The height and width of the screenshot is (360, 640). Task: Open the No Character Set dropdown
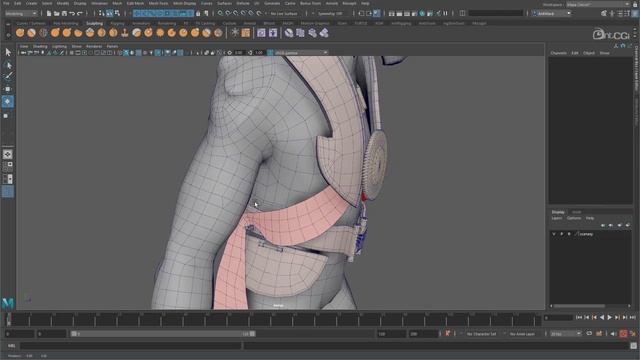pyautogui.click(x=482, y=334)
